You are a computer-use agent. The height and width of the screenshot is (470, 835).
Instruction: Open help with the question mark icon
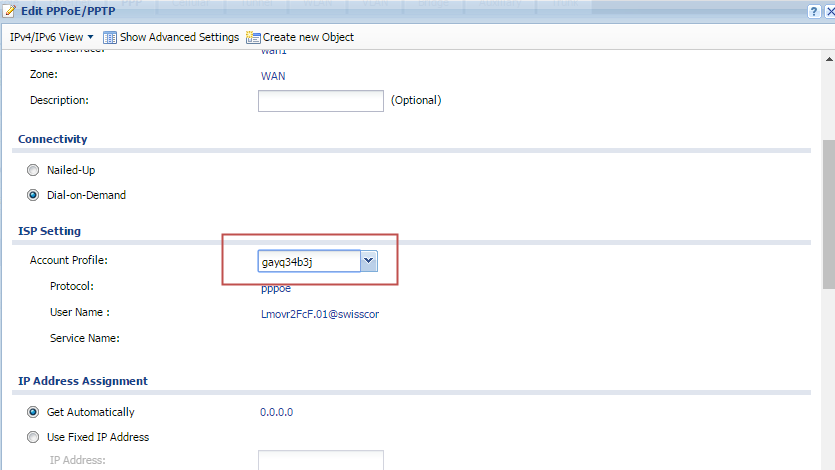coord(813,10)
